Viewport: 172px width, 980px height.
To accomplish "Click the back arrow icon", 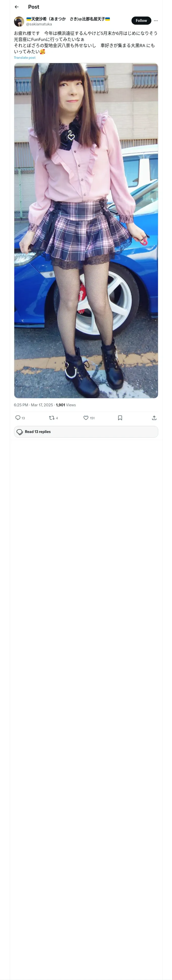I will (x=17, y=7).
